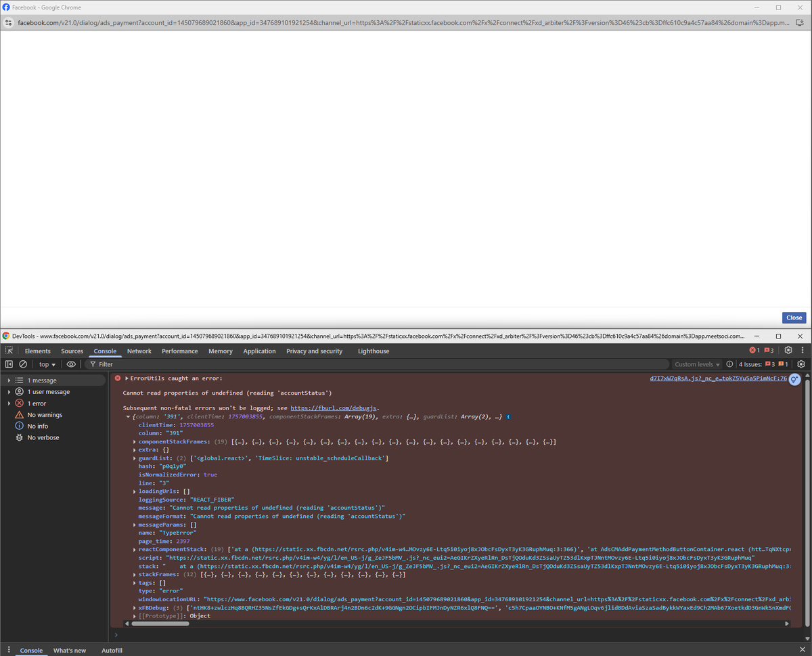Switch to the Elements tab
The width and height of the screenshot is (812, 656).
[38, 351]
